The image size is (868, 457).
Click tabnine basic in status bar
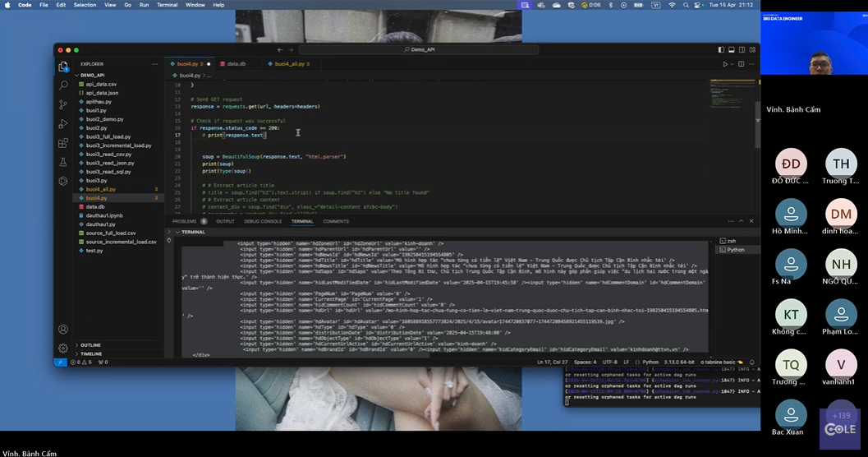tap(722, 362)
